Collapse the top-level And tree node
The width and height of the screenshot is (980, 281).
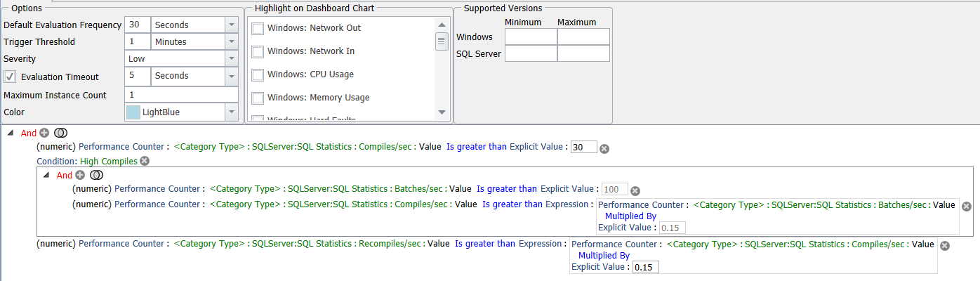[11, 133]
